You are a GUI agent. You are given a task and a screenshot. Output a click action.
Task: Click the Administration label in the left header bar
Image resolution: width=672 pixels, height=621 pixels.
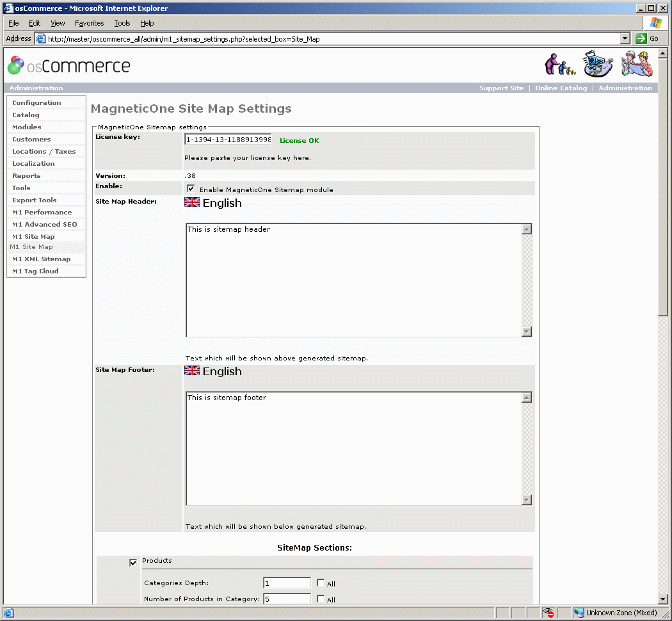click(36, 88)
